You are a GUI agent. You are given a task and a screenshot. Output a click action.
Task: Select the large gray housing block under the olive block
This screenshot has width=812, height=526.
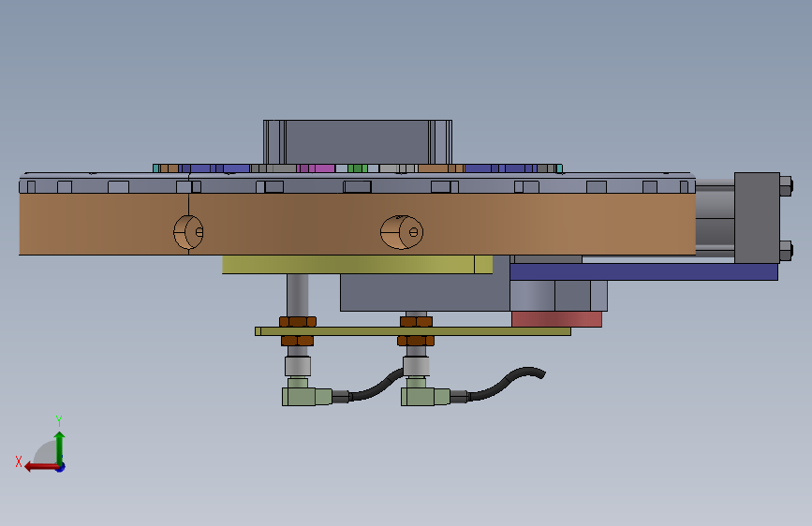tap(424, 293)
